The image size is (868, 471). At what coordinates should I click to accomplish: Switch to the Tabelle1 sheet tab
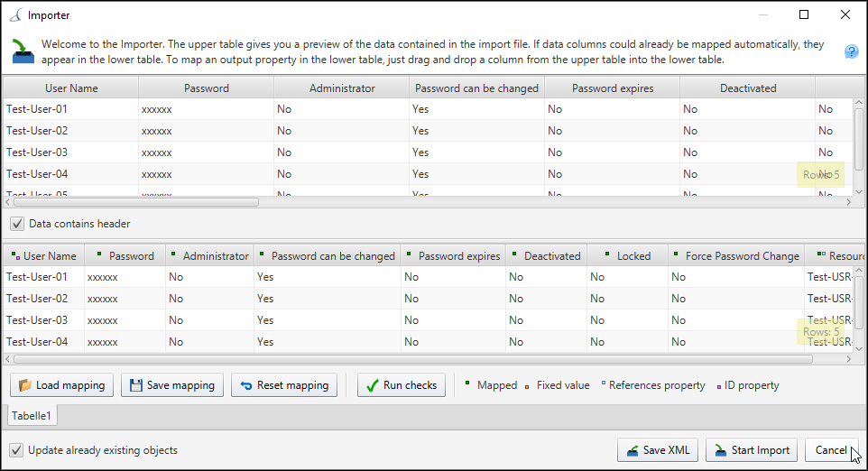(32, 416)
